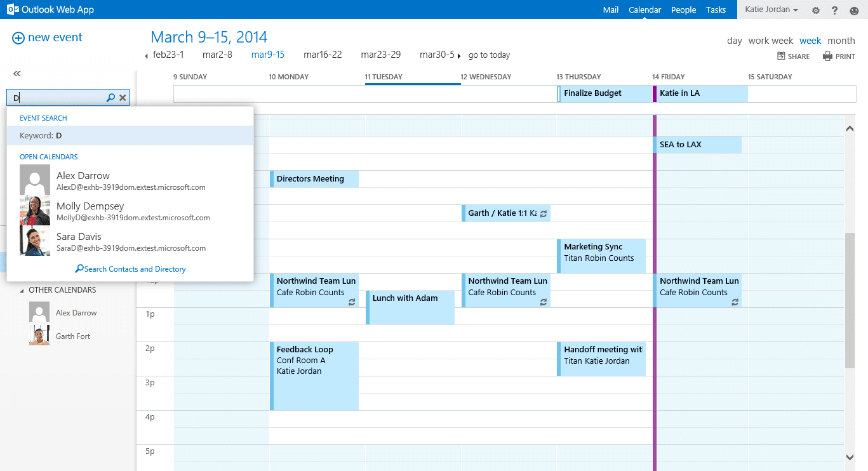This screenshot has width=868, height=471.
Task: Click the new event plus icon
Action: tap(18, 38)
